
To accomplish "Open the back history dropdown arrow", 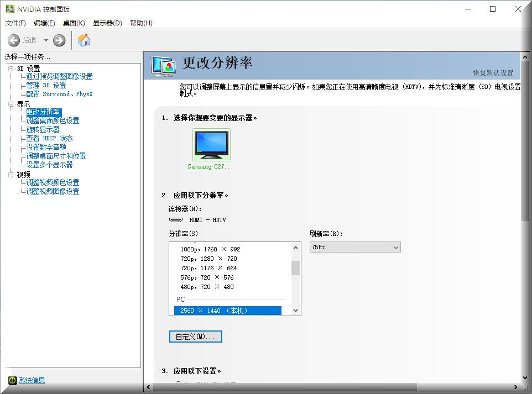I will [x=46, y=40].
